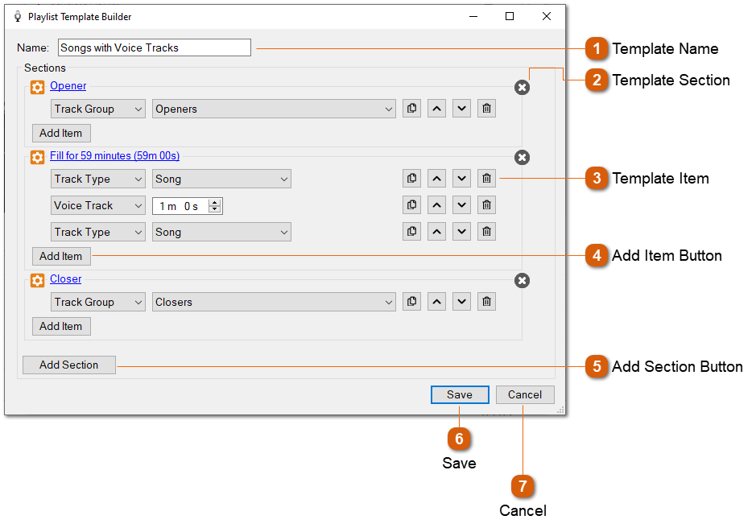Duplicate the Voice Track row
756x532 pixels.
(x=411, y=204)
